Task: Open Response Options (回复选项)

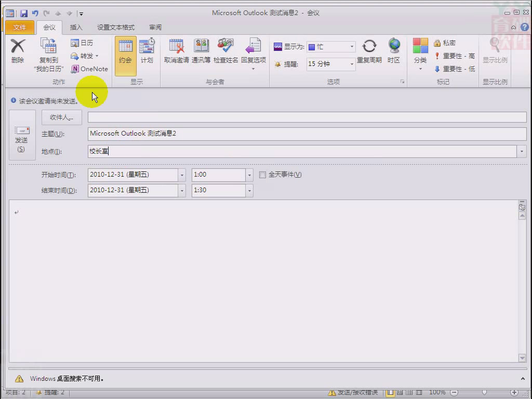Action: (254, 54)
